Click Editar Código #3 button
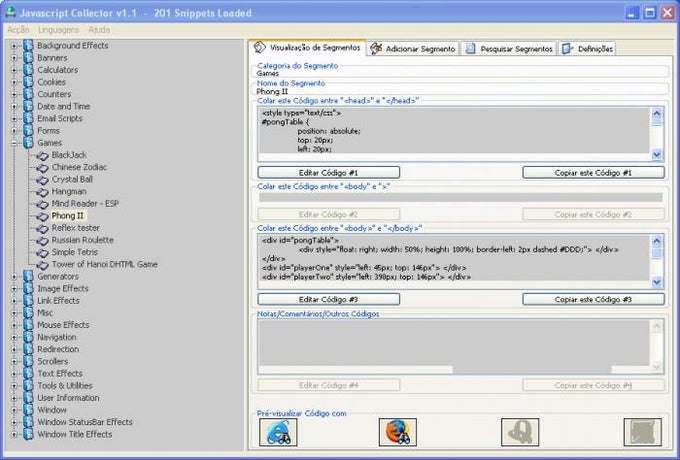 [x=328, y=299]
